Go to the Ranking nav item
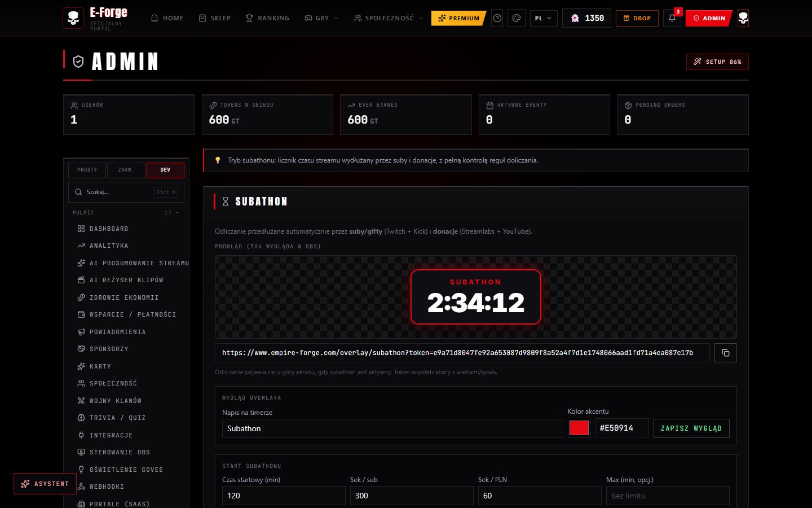This screenshot has width=812, height=508. point(267,18)
